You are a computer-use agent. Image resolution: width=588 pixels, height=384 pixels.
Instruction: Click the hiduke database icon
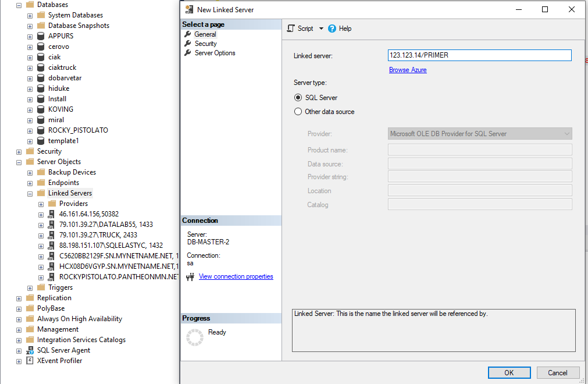[41, 89]
